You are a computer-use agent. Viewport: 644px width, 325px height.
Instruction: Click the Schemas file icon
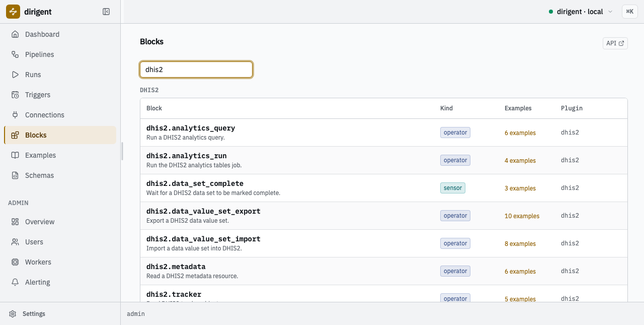coord(15,175)
